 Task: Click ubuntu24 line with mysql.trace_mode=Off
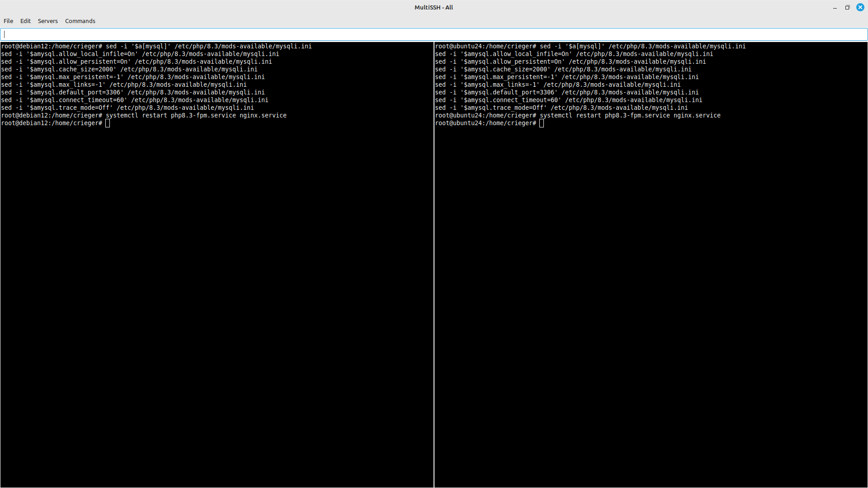561,108
